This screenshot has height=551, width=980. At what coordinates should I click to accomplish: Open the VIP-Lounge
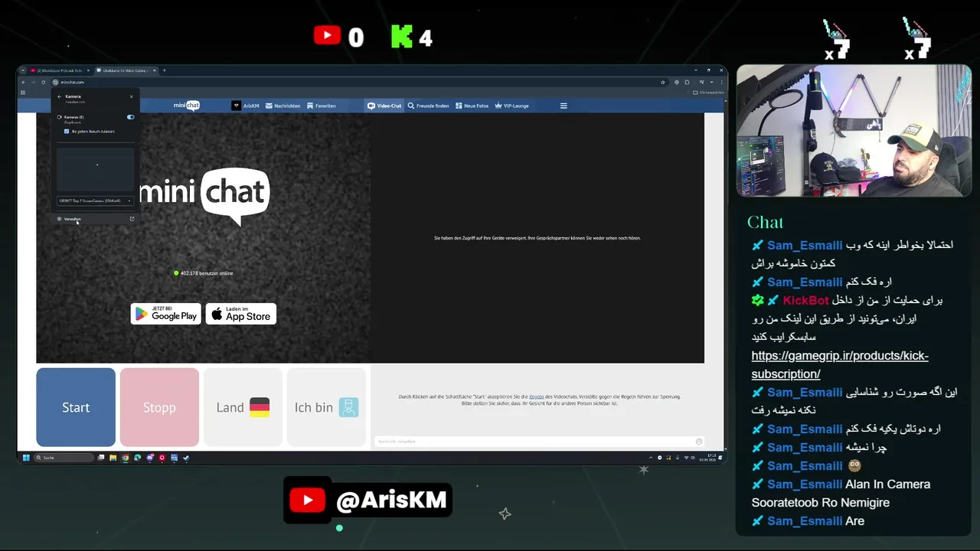(x=512, y=106)
